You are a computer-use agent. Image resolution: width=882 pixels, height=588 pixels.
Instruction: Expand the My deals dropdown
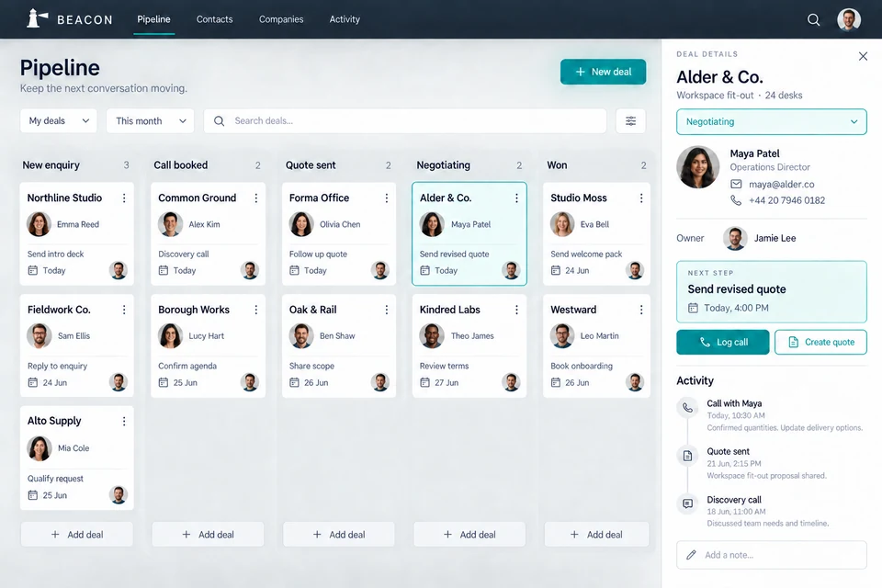point(59,121)
